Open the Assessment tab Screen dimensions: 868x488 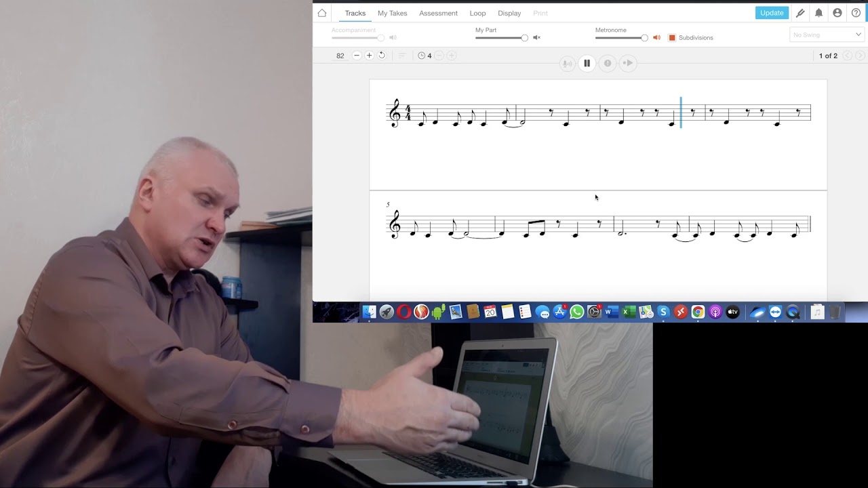pos(438,13)
